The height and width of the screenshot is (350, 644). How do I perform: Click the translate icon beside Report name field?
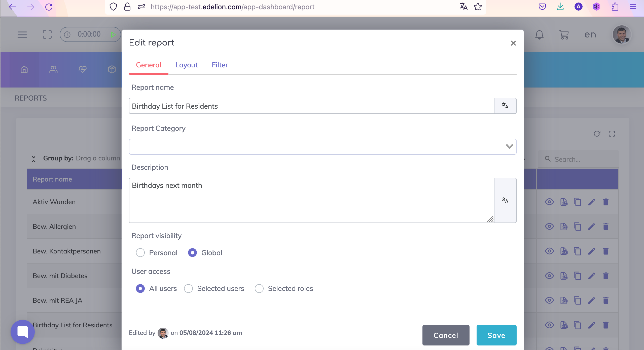(505, 106)
